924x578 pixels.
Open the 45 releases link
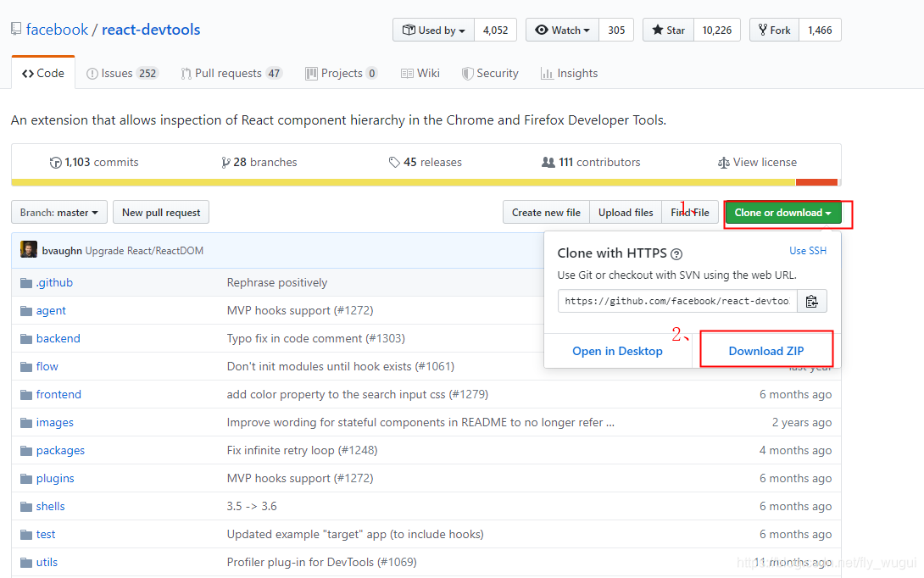426,162
